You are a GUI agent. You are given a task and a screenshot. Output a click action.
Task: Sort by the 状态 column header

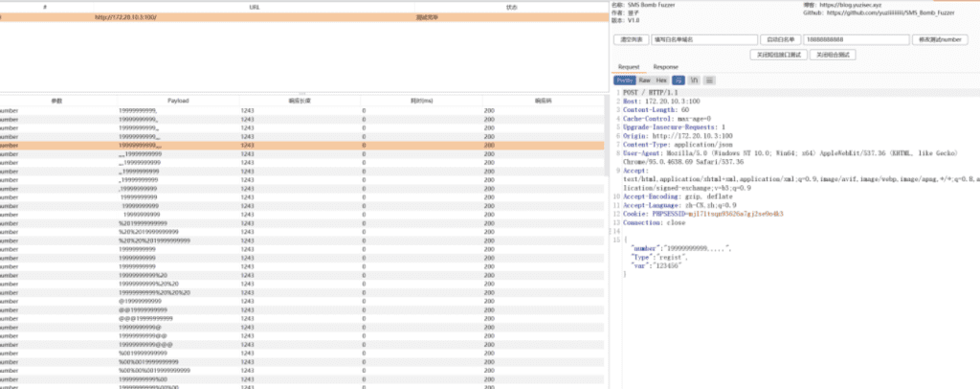[511, 7]
